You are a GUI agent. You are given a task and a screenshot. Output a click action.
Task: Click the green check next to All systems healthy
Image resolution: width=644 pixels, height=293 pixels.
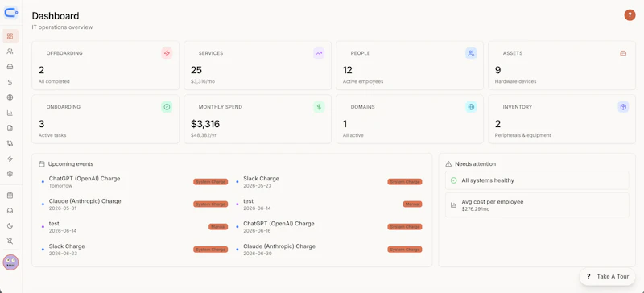(x=454, y=180)
